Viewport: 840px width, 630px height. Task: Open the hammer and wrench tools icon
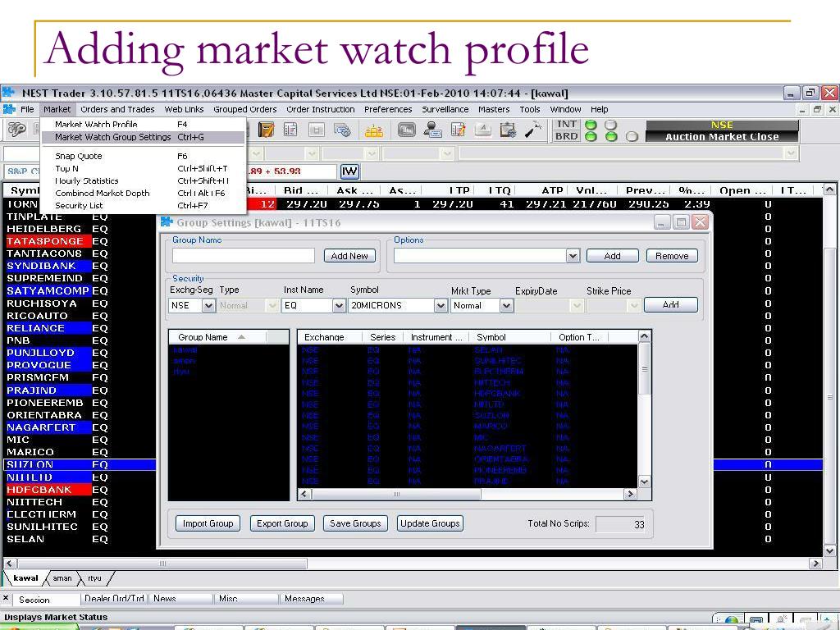(533, 129)
